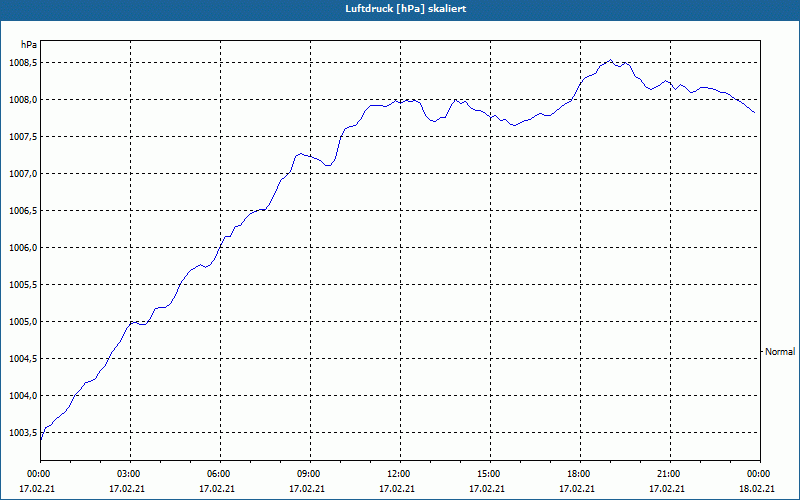
Task: Click the chart title "Luftdruck [hPa] skaliert"
Action: [x=406, y=9]
